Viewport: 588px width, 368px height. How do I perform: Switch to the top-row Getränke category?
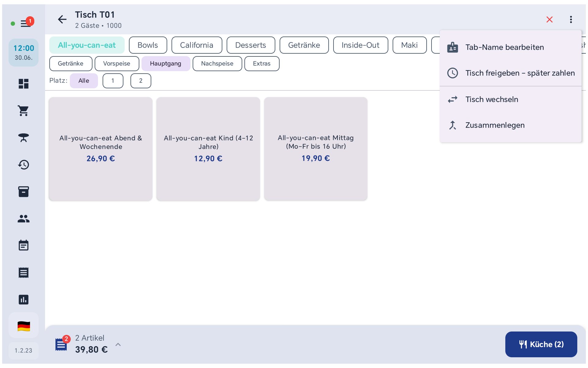[x=304, y=45]
